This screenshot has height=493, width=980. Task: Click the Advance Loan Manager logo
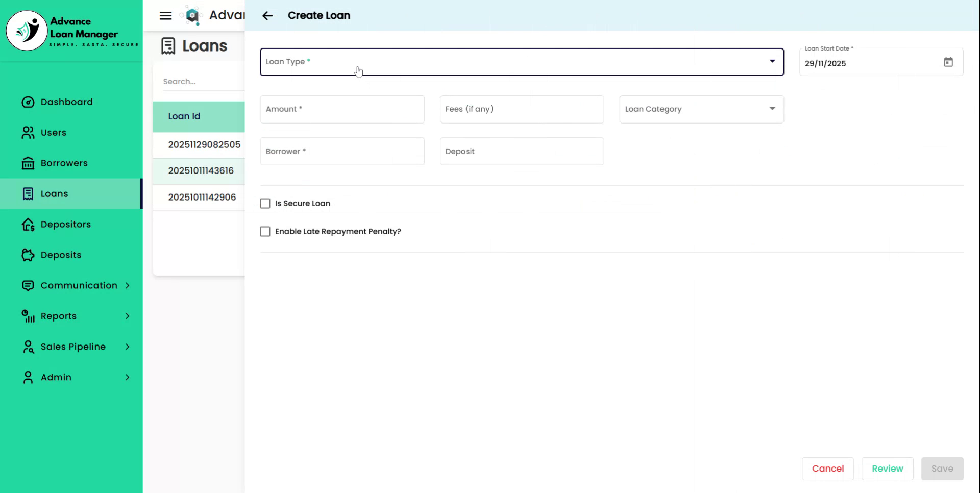click(x=71, y=31)
